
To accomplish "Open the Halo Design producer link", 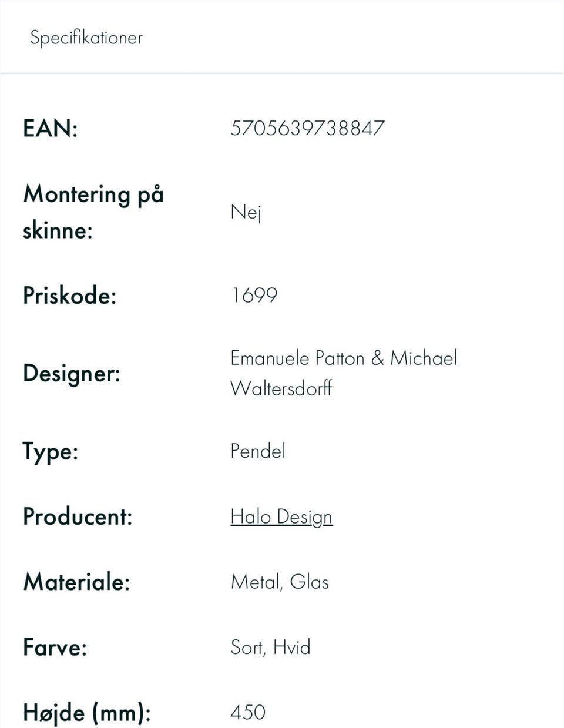I will click(281, 517).
